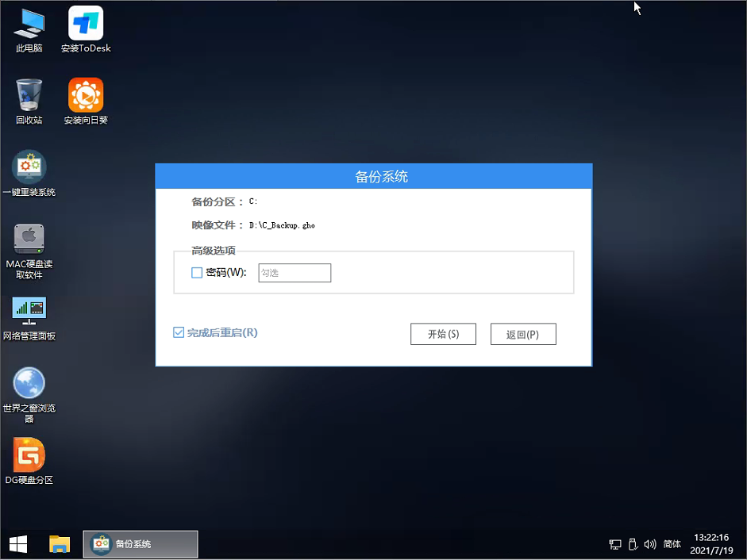Click 返回(P) to go back
Image resolution: width=747 pixels, height=560 pixels.
tap(523, 333)
